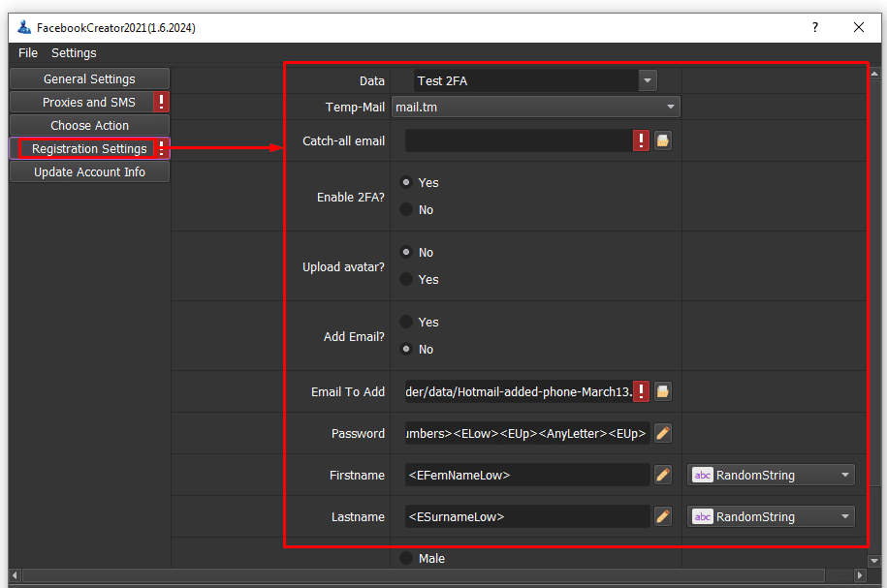Click the vertical scrollbar down arrow
The height and width of the screenshot is (588, 887).
click(874, 561)
